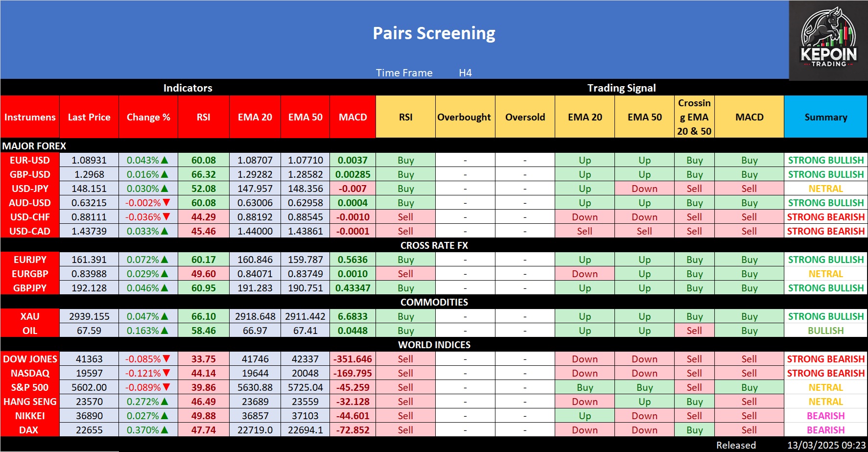Screen dimensions: 868x452
Task: Click the green up arrow in OIL row
Action: (165, 331)
